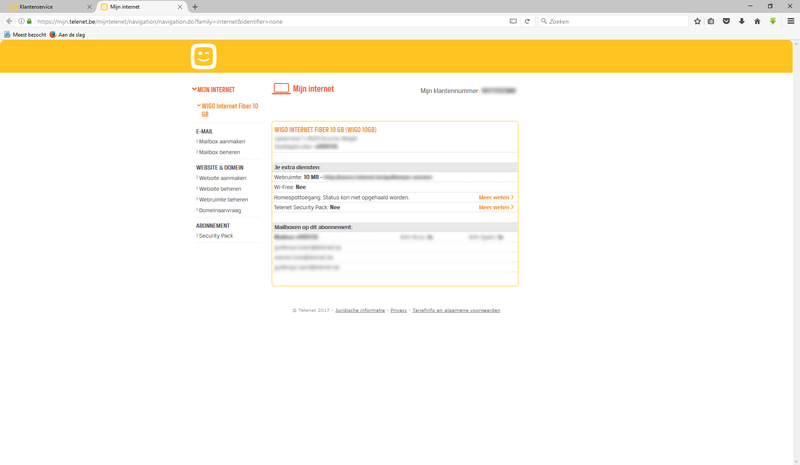The width and height of the screenshot is (800, 465).
Task: Open the bookmarks library icon
Action: click(711, 21)
